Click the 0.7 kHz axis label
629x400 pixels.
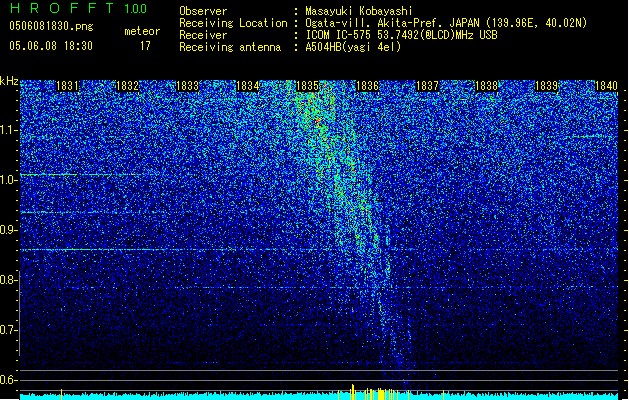[9, 330]
